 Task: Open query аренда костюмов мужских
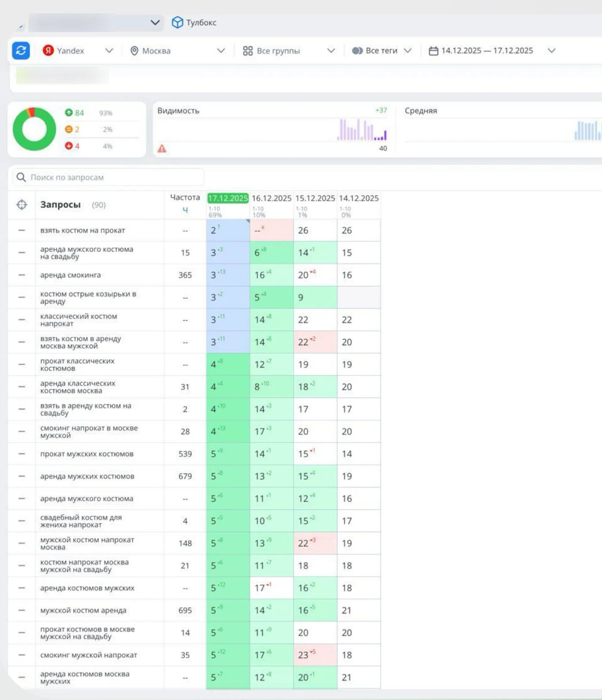point(87,588)
